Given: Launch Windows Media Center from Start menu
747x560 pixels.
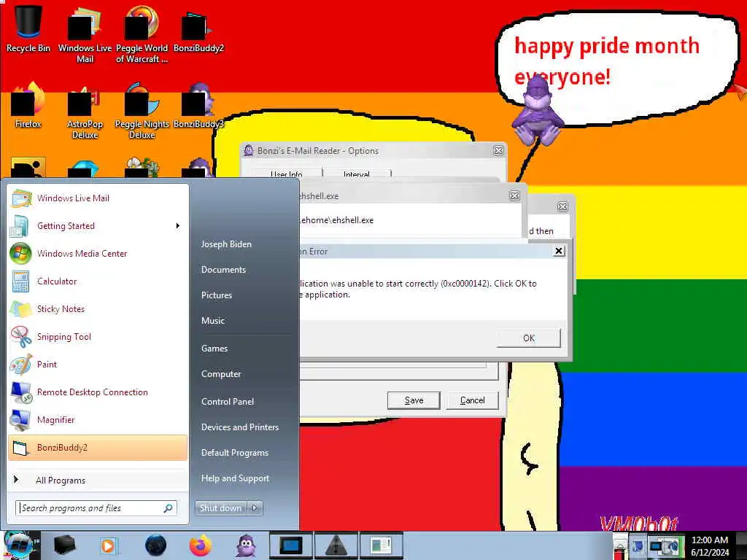Looking at the screenshot, I should [98, 253].
